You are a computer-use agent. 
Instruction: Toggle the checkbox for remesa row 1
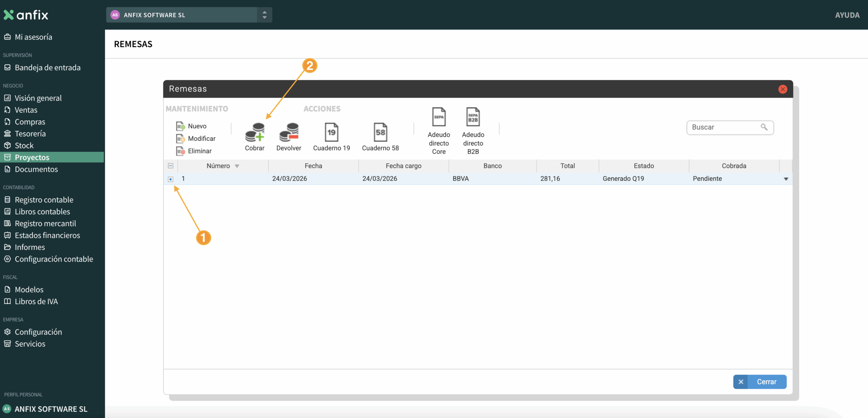pyautogui.click(x=171, y=179)
